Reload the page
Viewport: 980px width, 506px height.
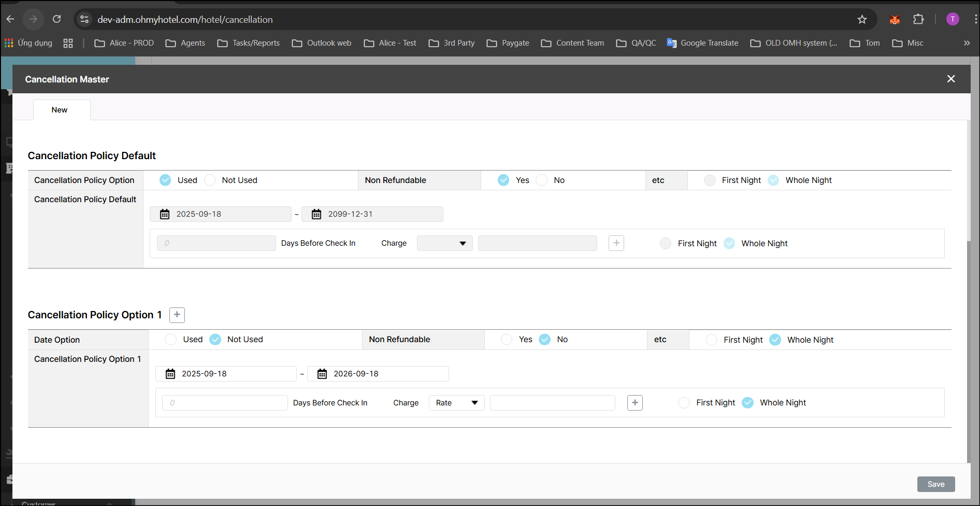[x=57, y=20]
